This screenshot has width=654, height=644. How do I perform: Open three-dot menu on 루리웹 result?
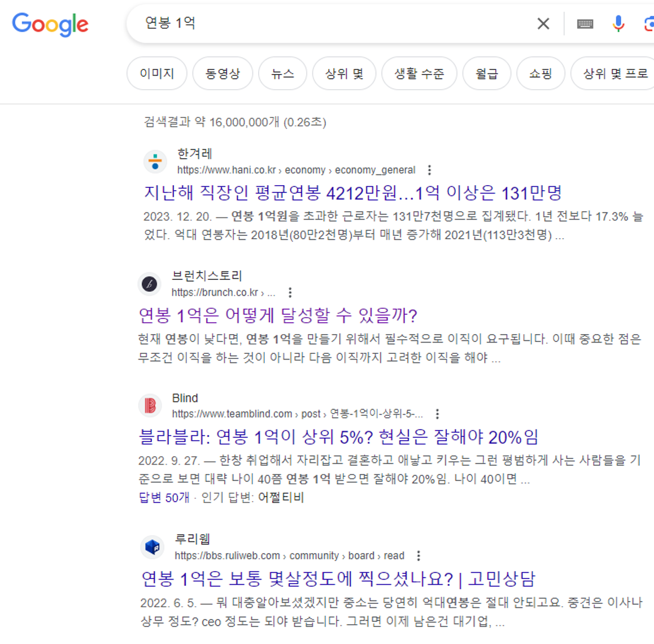coord(418,555)
